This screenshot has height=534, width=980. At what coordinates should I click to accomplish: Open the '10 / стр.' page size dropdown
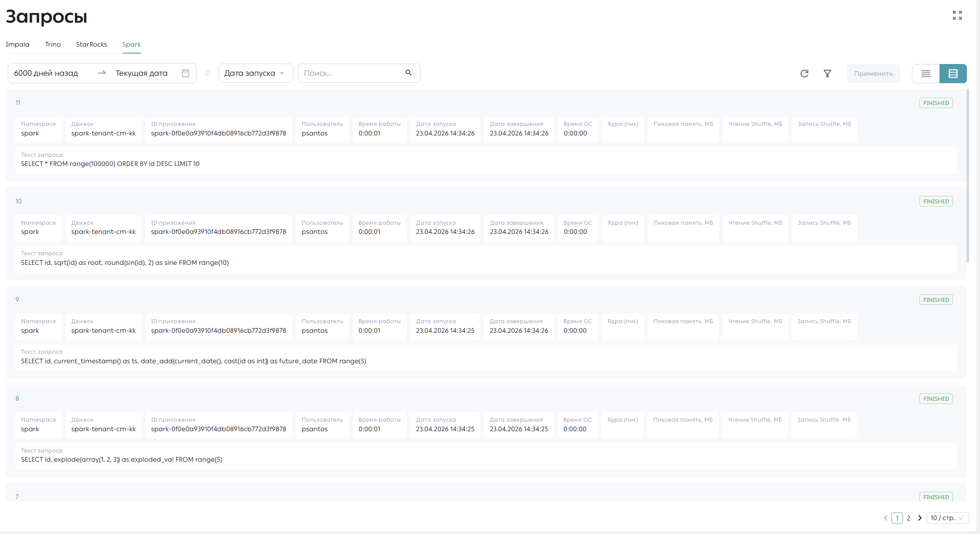click(x=947, y=518)
